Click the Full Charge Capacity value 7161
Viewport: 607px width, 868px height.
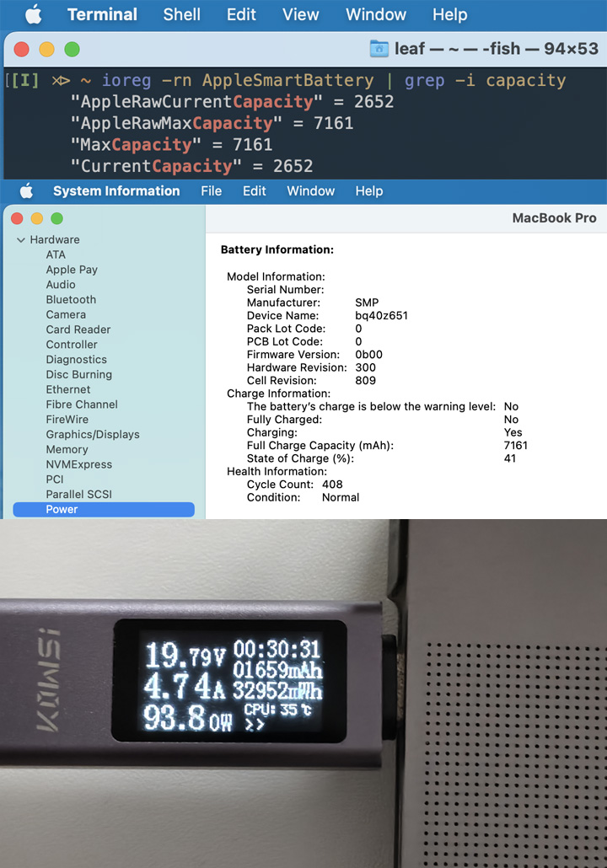point(515,446)
